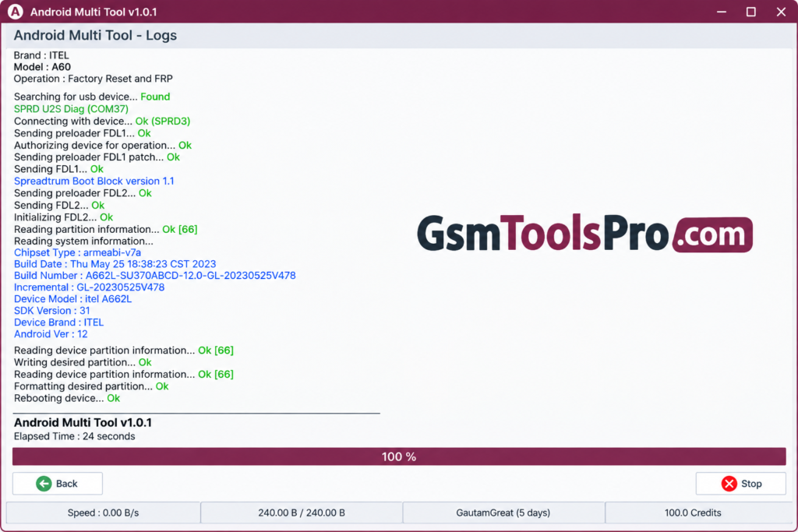
Task: Click the 100 % progress bar
Action: [x=399, y=456]
